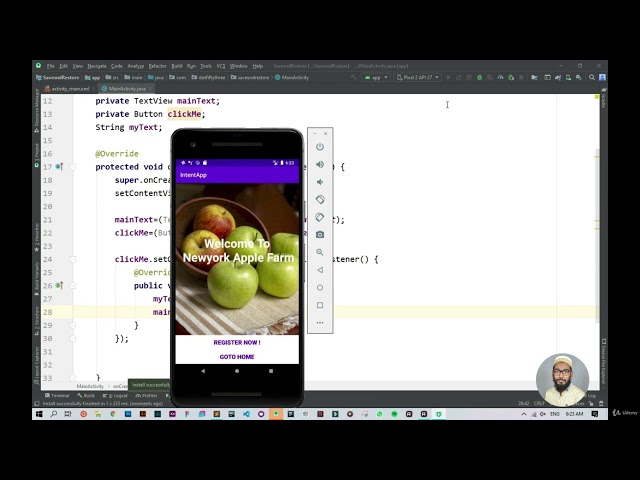This screenshot has width=640, height=480.
Task: Collapse code fold at line 17
Action: coord(73,167)
